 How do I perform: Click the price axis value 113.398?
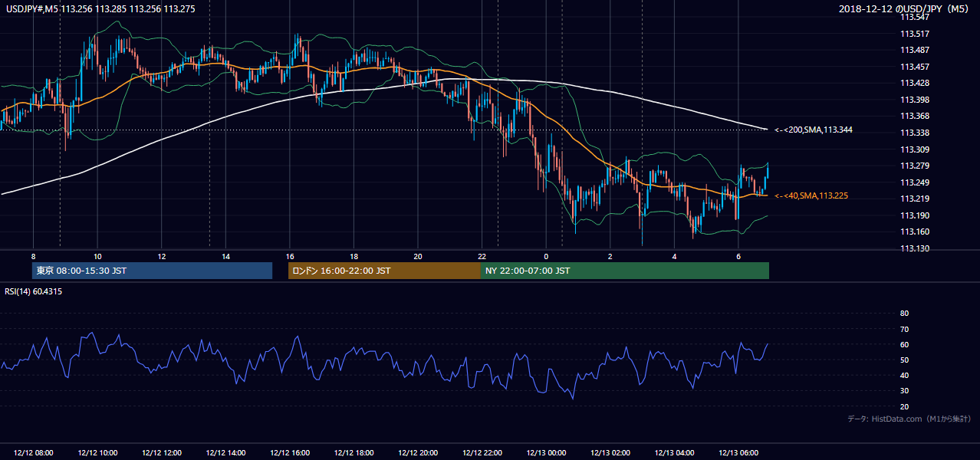915,100
